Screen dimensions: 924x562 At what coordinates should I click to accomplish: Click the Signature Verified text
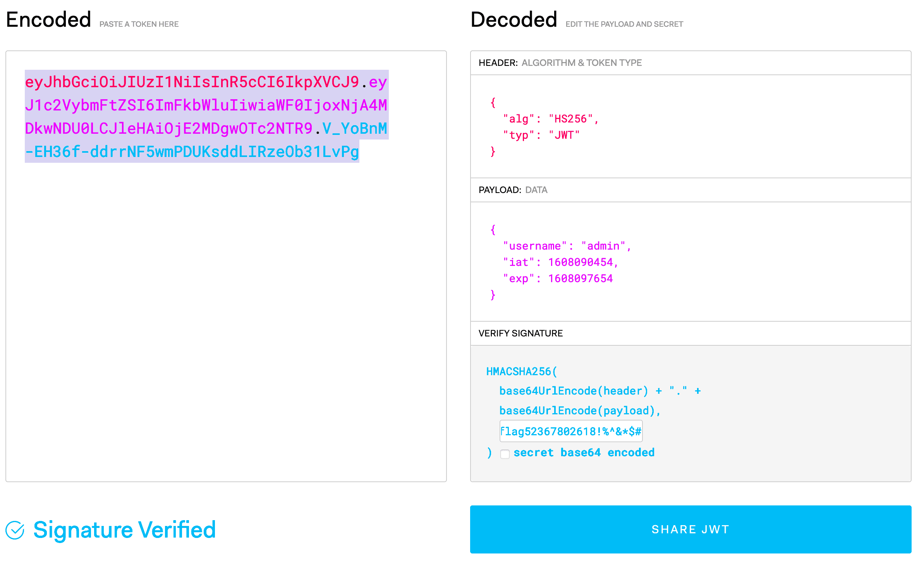(124, 530)
